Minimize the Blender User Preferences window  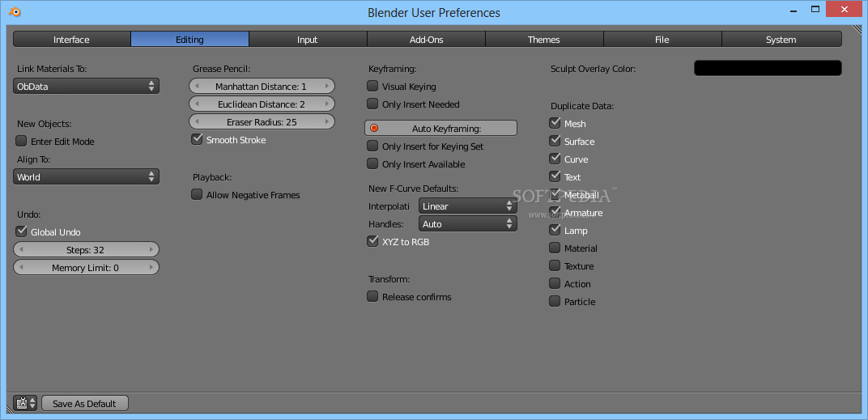tap(795, 10)
